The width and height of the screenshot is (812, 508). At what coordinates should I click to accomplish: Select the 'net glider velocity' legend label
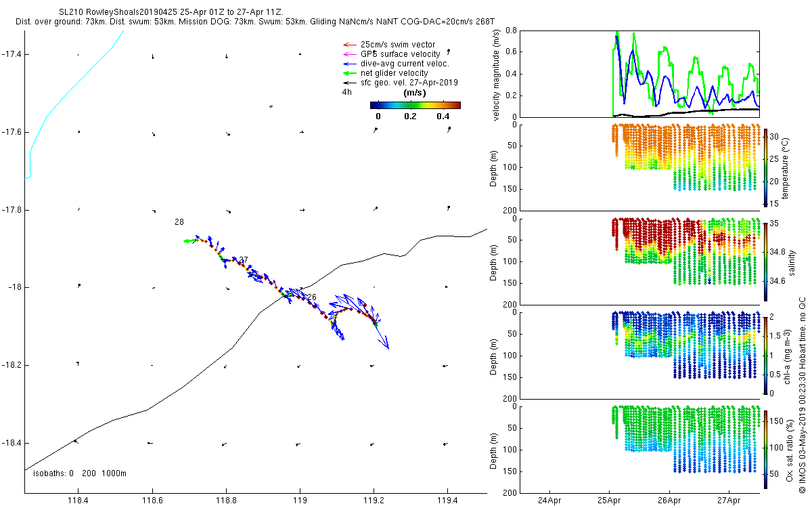[x=394, y=72]
